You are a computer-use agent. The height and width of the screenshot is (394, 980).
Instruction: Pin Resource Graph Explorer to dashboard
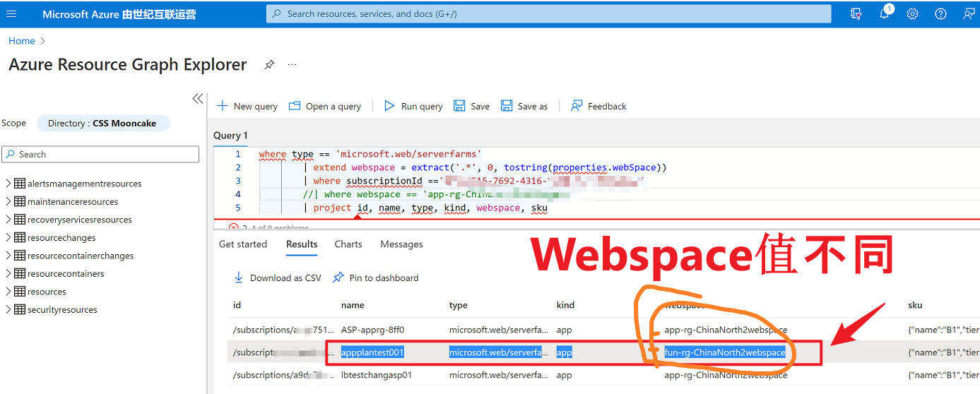269,65
